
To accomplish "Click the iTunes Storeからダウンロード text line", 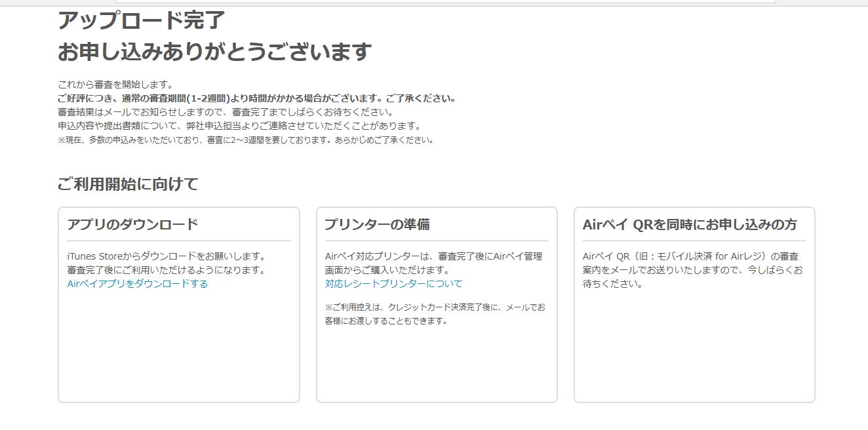I will [166, 256].
